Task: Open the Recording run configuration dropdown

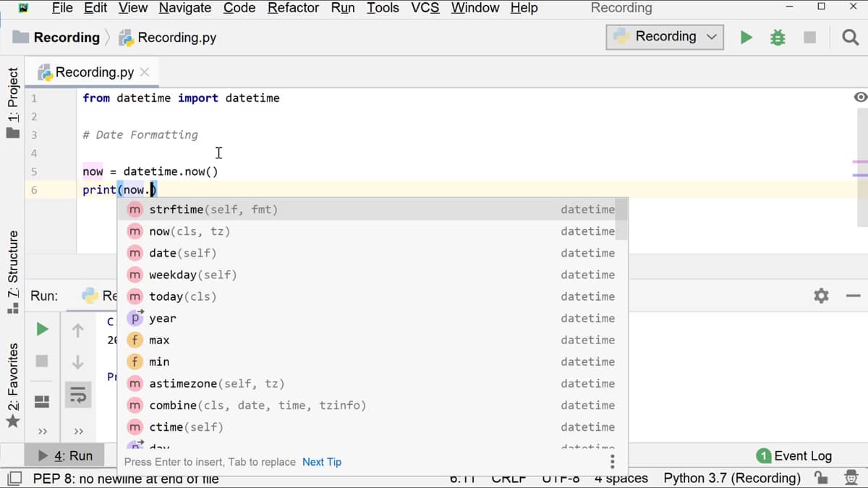Action: tap(665, 36)
